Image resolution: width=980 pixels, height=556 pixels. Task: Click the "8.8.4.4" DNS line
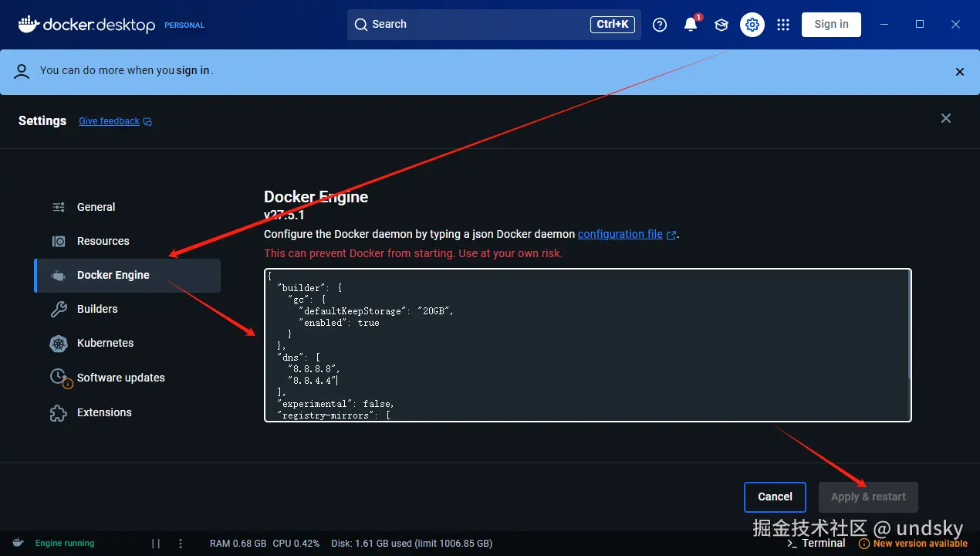pyautogui.click(x=312, y=381)
